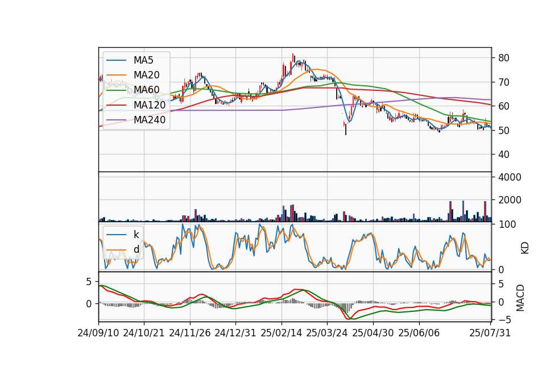Click the KD axis title

click(x=525, y=248)
